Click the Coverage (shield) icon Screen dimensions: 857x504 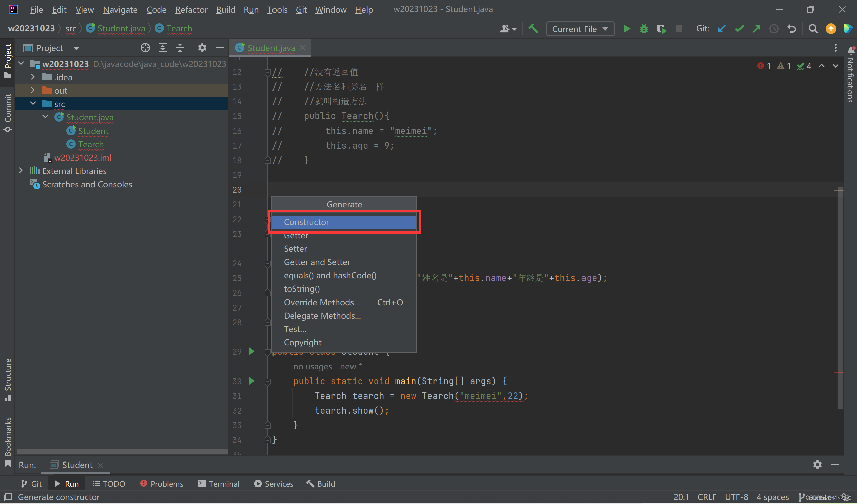[x=661, y=28]
